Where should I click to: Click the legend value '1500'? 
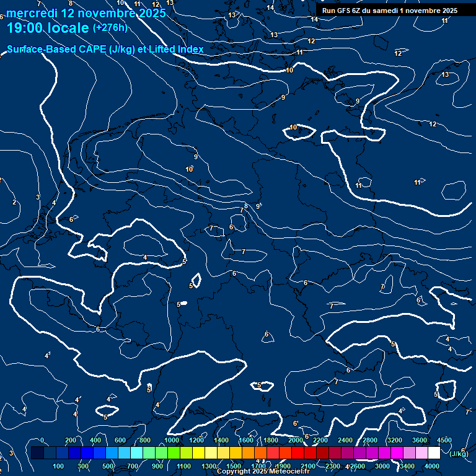[234, 466]
